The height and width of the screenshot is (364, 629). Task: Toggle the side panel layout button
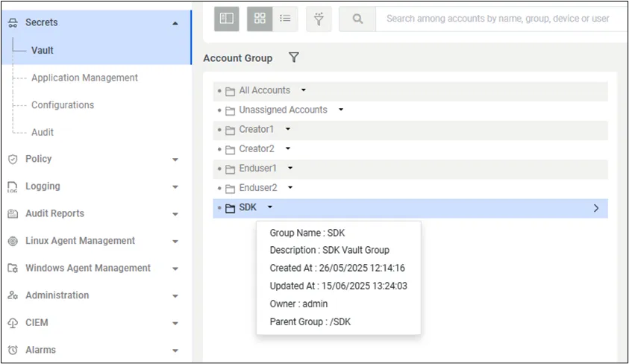pyautogui.click(x=227, y=19)
